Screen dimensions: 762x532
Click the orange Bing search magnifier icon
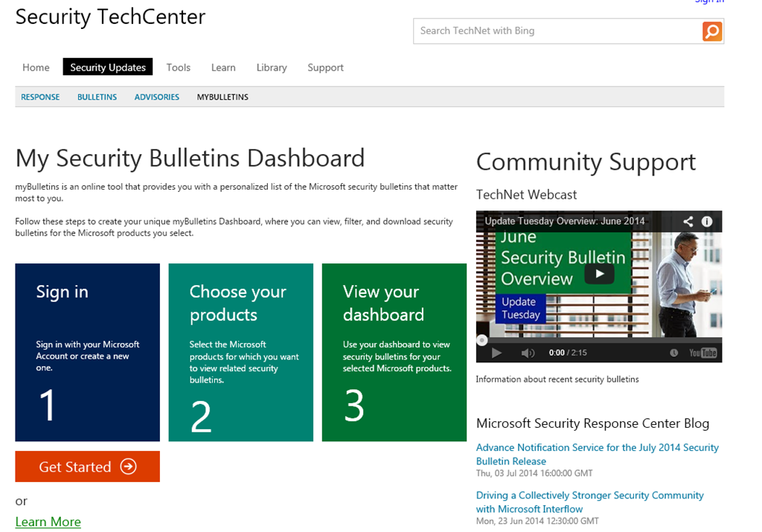click(x=711, y=31)
